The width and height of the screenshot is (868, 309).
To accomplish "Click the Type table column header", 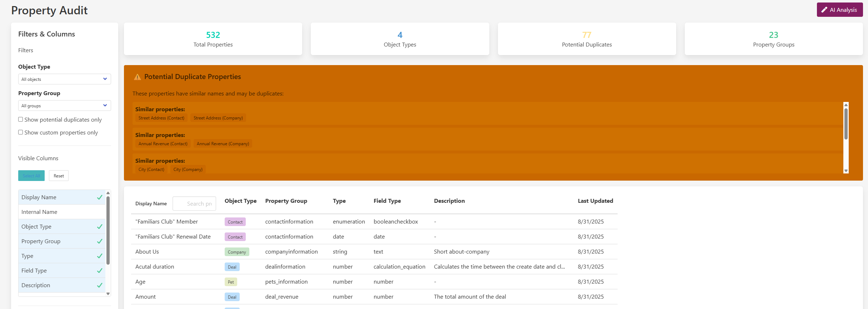I will tap(339, 201).
